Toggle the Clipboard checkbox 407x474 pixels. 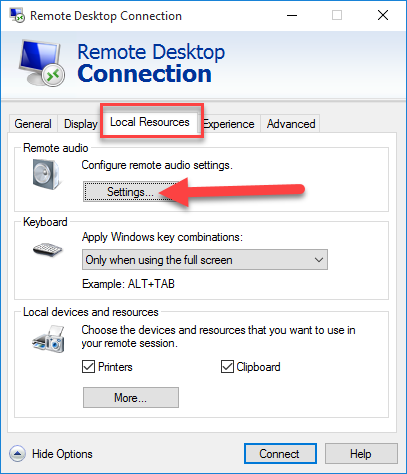[227, 367]
